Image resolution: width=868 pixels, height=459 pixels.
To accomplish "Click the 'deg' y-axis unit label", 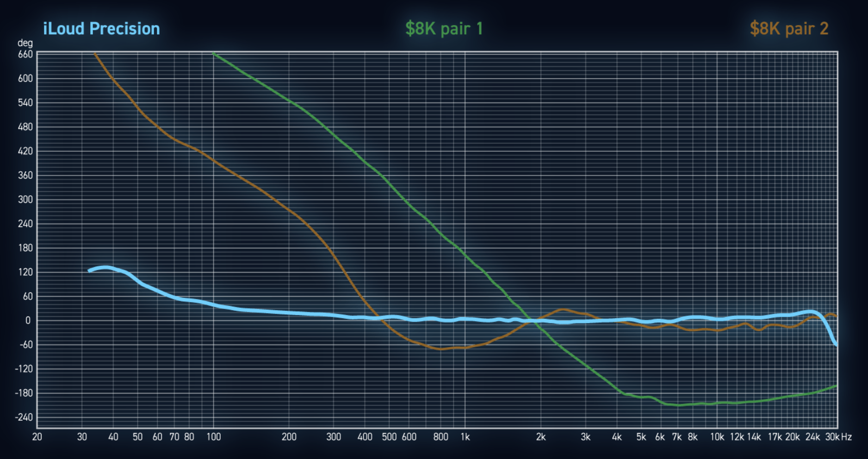I will tap(25, 43).
